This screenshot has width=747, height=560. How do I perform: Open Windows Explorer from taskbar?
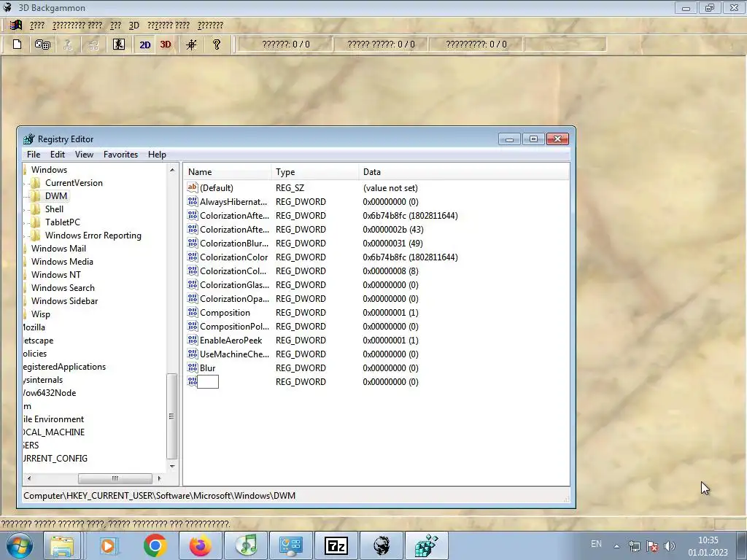[x=63, y=545]
